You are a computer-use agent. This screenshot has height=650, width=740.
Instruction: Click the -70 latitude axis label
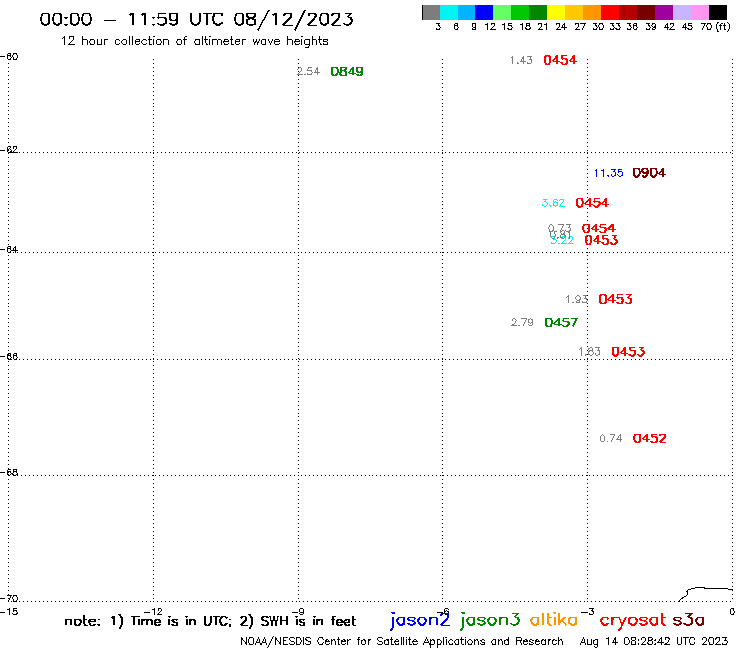click(x=9, y=599)
